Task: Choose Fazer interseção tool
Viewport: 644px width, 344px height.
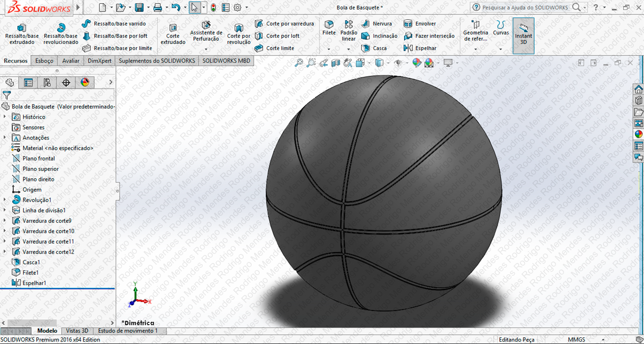Action: pos(429,36)
